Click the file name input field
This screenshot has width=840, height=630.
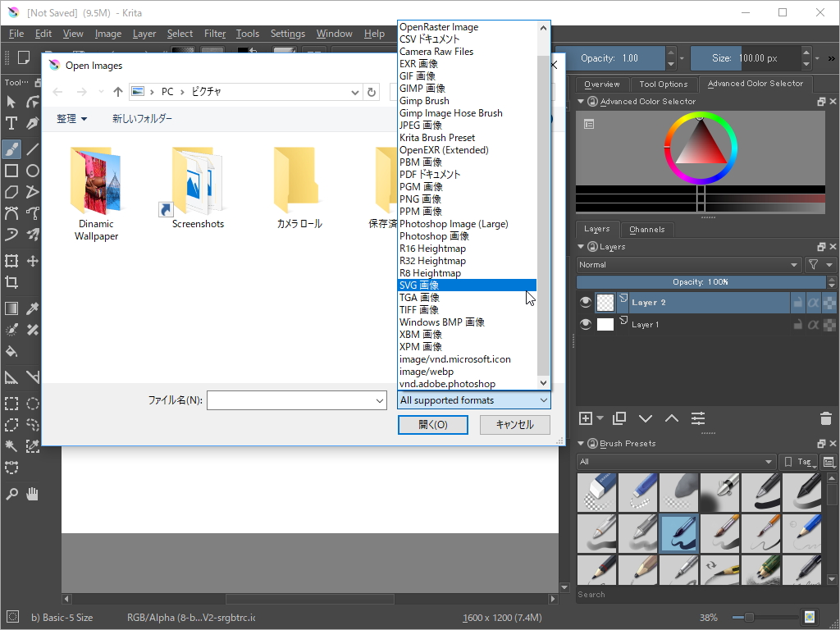click(x=290, y=400)
